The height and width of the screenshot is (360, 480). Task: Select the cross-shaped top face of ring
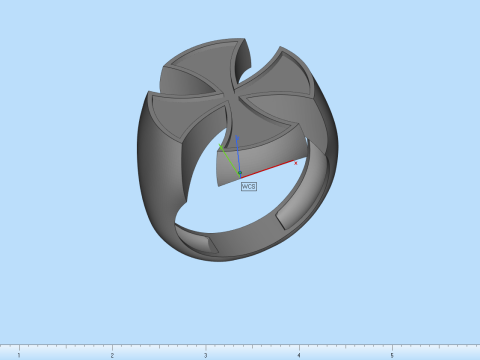point(230,94)
